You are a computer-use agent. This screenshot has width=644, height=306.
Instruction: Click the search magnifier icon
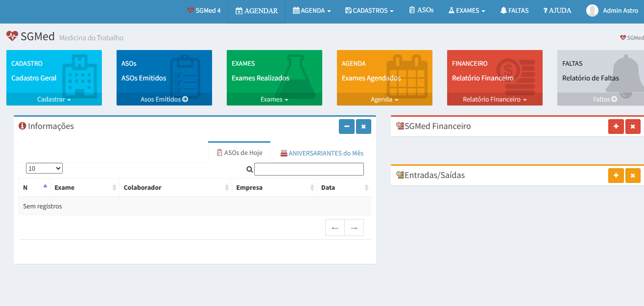click(x=249, y=169)
